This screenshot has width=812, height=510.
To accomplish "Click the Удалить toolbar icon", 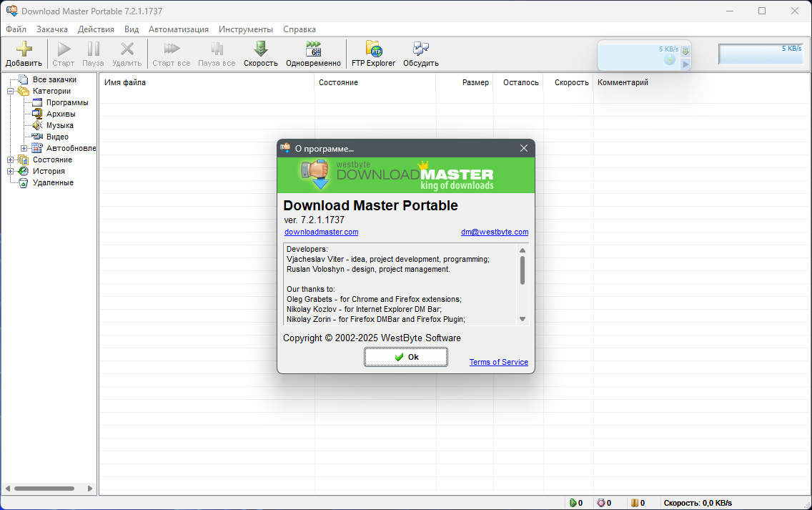I will (127, 49).
